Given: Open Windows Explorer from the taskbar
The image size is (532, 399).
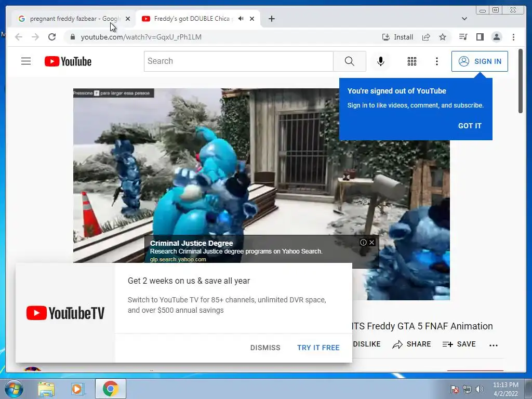Looking at the screenshot, I should 46,389.
